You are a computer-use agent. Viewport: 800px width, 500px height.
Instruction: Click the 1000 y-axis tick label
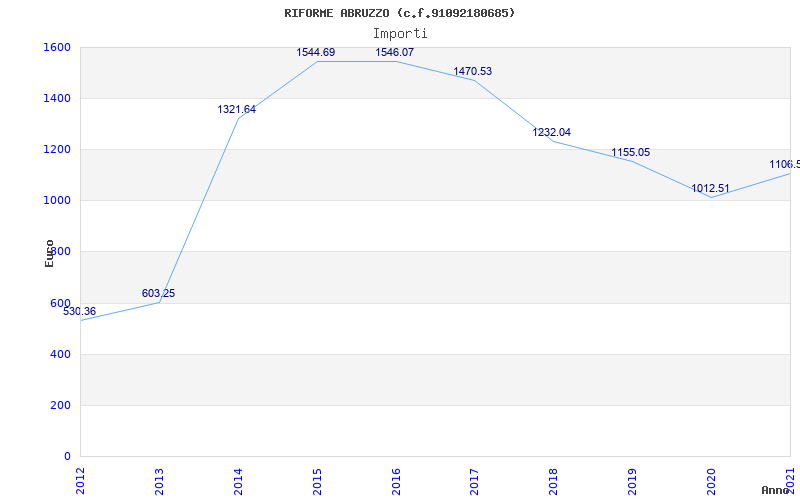tap(57, 200)
